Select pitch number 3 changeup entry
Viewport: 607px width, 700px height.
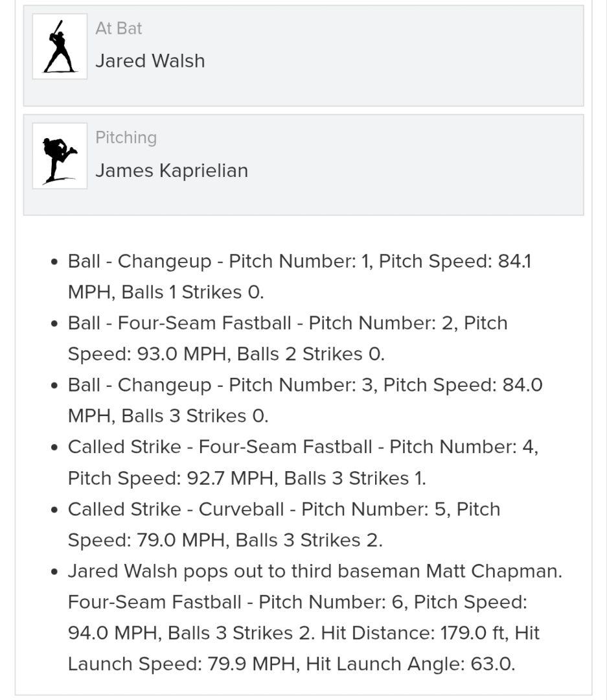304,400
